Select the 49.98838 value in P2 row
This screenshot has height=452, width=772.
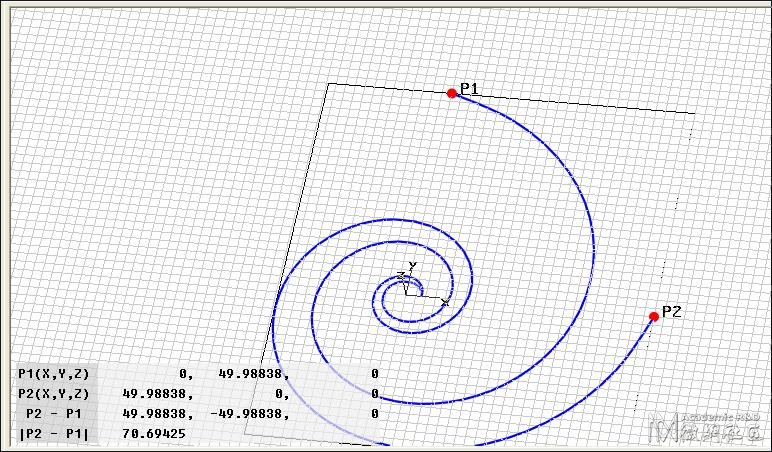(x=158, y=394)
